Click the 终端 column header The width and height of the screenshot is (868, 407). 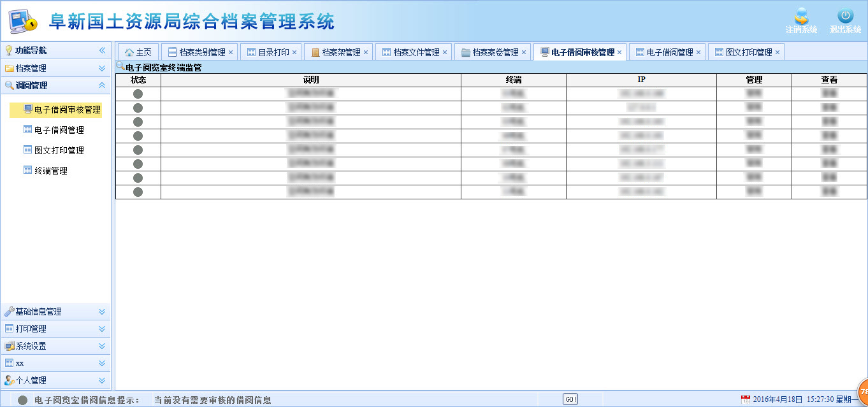513,80
